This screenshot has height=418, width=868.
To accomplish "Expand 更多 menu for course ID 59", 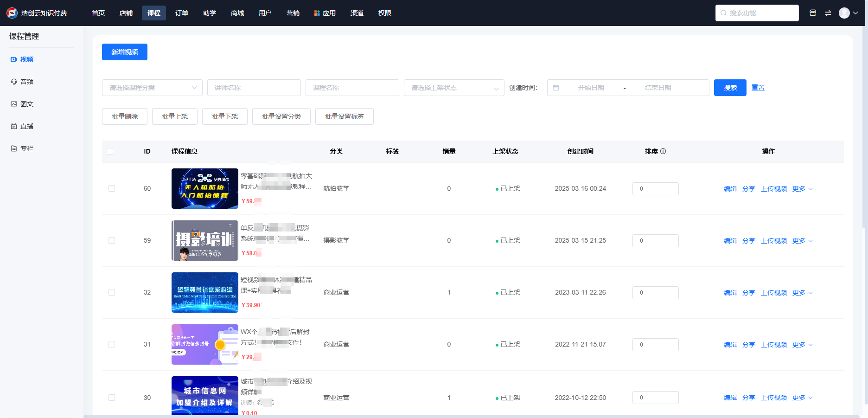I will click(802, 241).
